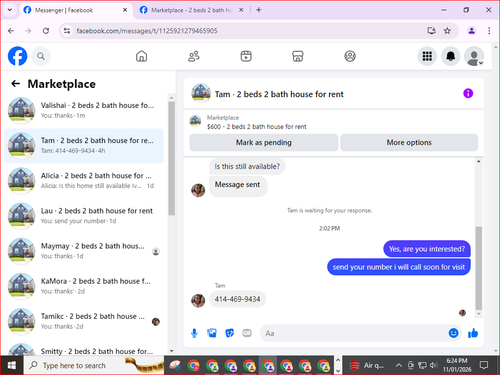Open a new browser tab

pos(259,10)
